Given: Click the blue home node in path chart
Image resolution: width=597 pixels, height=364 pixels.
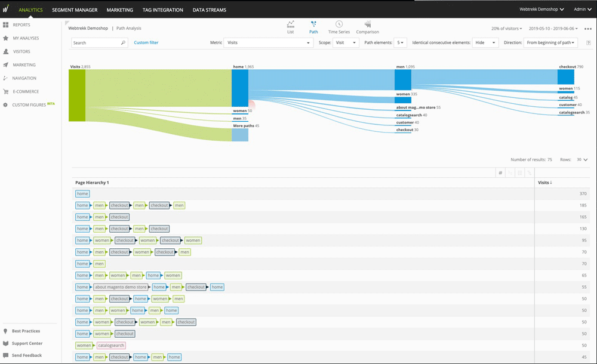Looking at the screenshot, I should (x=240, y=88).
